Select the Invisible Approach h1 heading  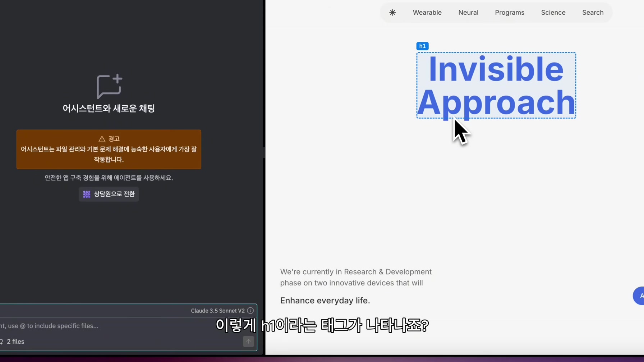point(496,86)
